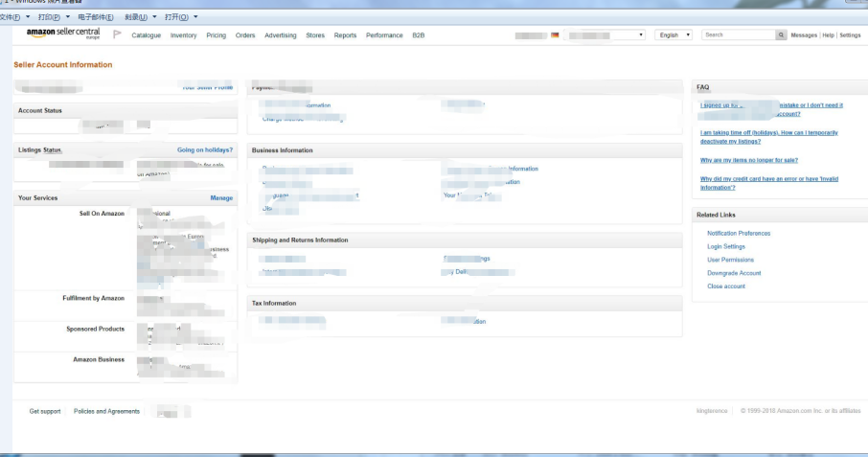Image resolution: width=868 pixels, height=457 pixels.
Task: Open the 文件(F) menu dropdown
Action: (x=15, y=17)
